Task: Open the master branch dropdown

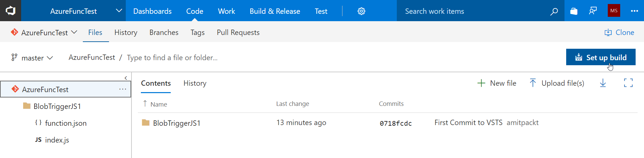Action: point(32,58)
